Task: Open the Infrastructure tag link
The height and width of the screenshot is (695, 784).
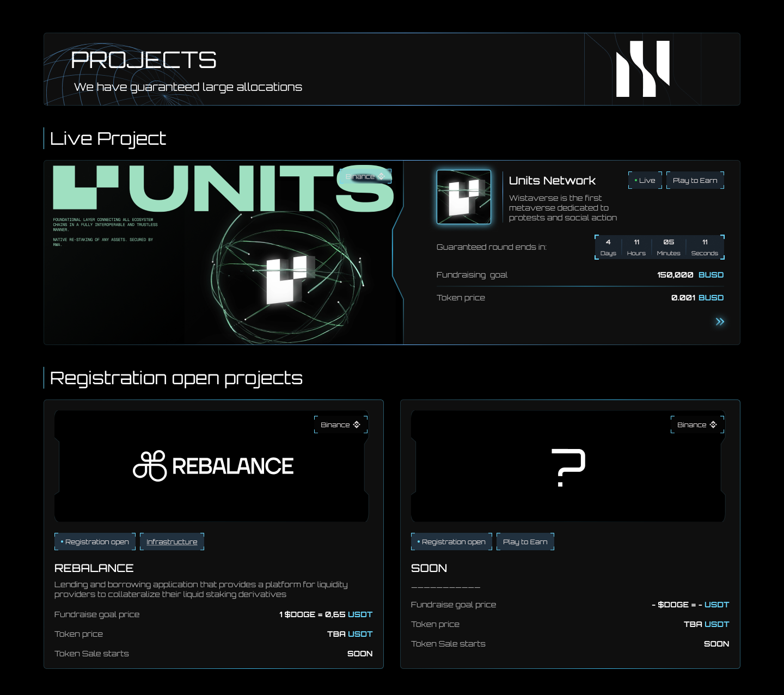Action: [x=172, y=542]
